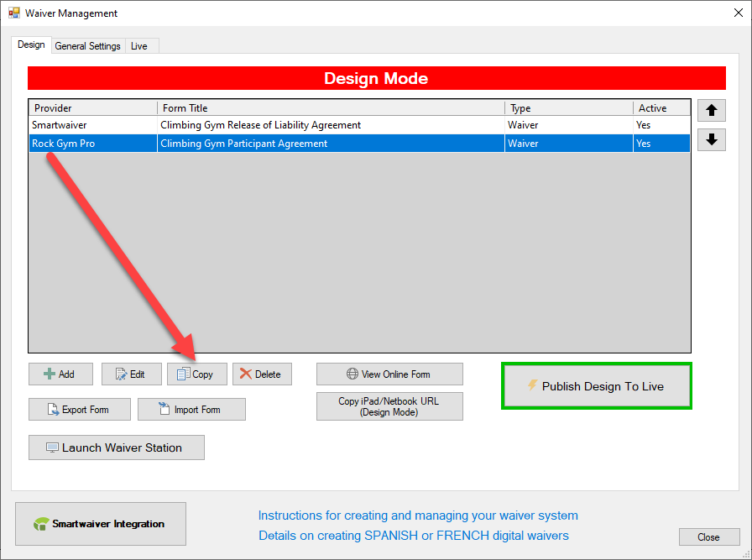The height and width of the screenshot is (560, 752).
Task: Click the Waiver Management window icon
Action: [x=14, y=13]
